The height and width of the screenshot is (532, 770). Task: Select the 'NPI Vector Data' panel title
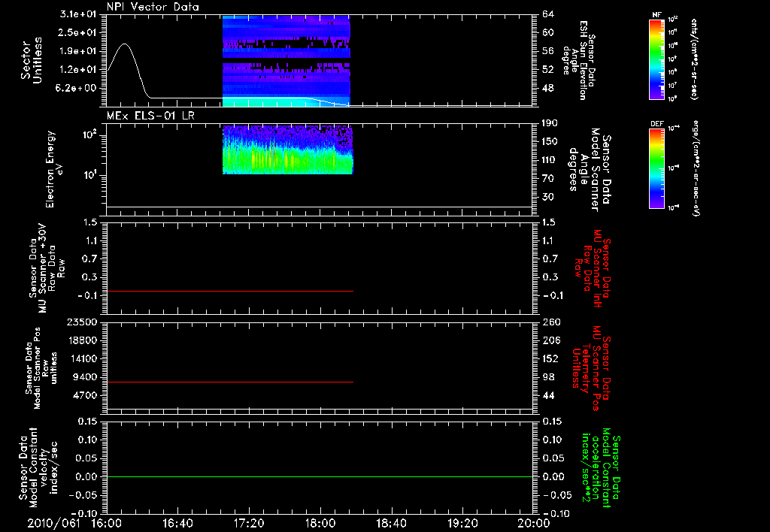[x=153, y=7]
